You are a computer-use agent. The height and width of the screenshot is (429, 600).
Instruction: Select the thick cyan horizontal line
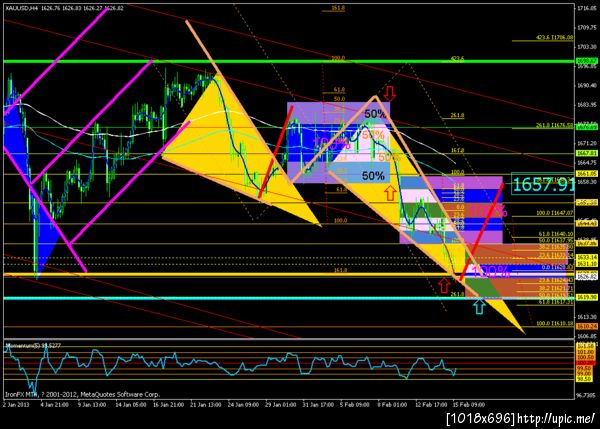point(289,298)
